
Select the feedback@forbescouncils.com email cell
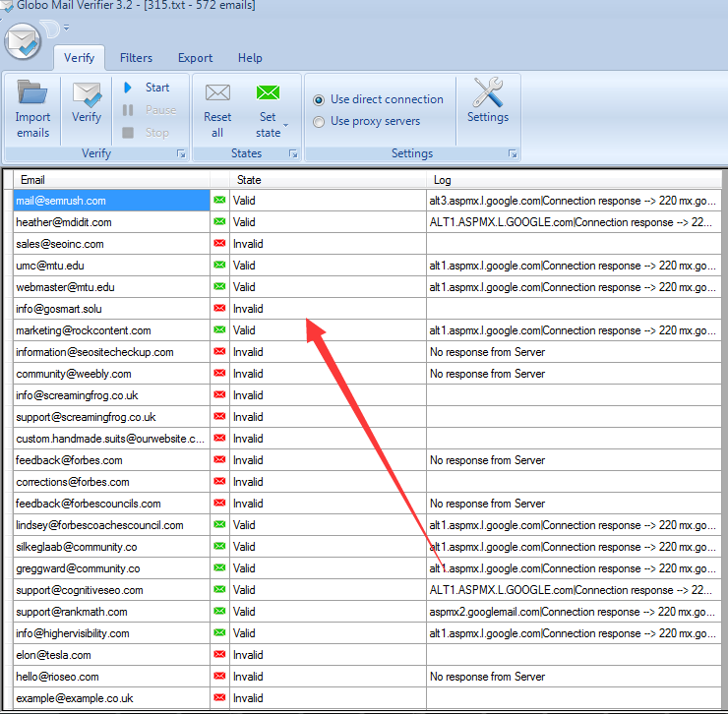coord(111,504)
